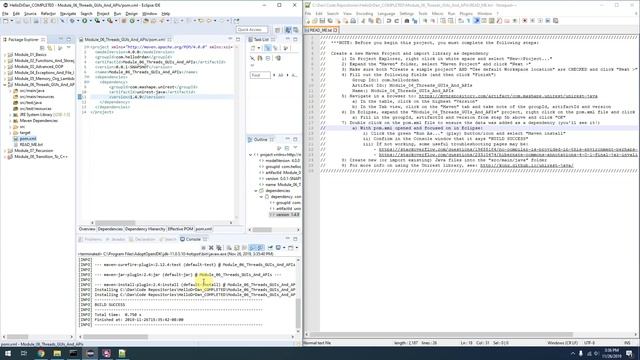Open the Window menu in Eclipse
Screen dimensions: 640x360
pyautogui.click(x=149, y=13)
